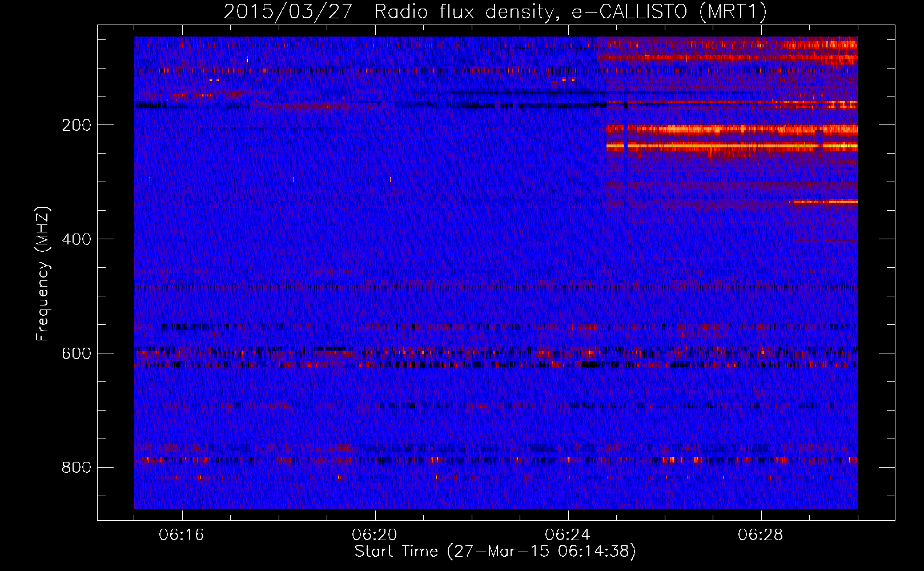Click the 200 frequency tick label
The width and height of the screenshot is (924, 571).
pos(77,125)
